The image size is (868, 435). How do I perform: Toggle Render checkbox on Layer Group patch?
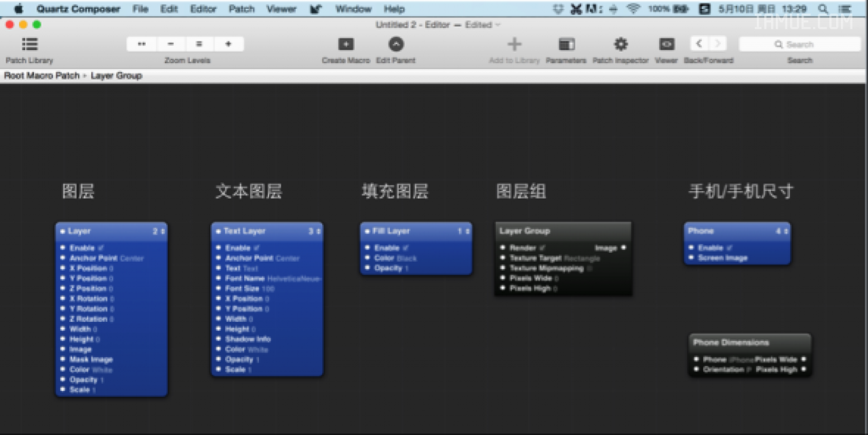[x=542, y=248]
